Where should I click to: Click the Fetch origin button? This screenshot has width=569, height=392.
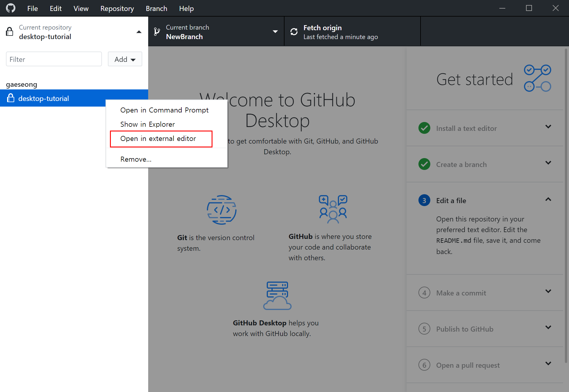click(352, 32)
